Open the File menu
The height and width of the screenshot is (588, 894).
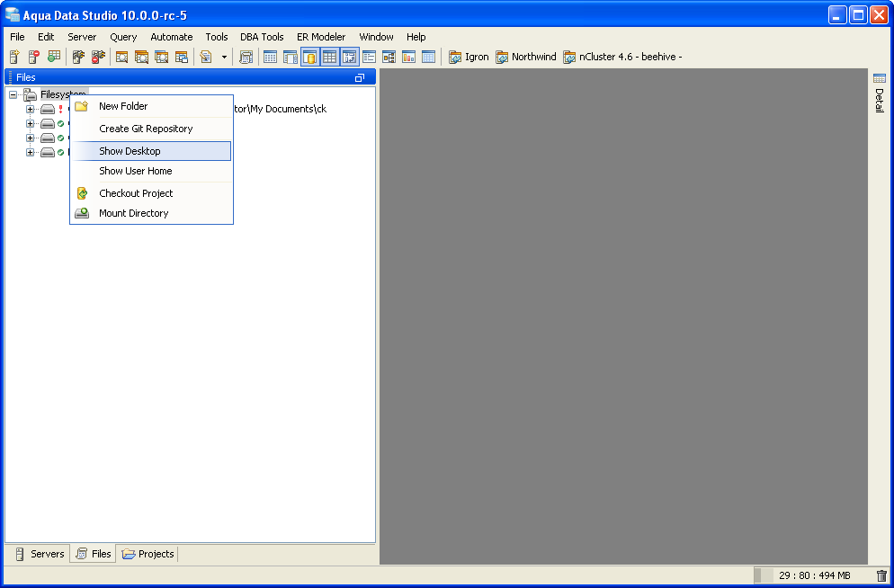[18, 37]
